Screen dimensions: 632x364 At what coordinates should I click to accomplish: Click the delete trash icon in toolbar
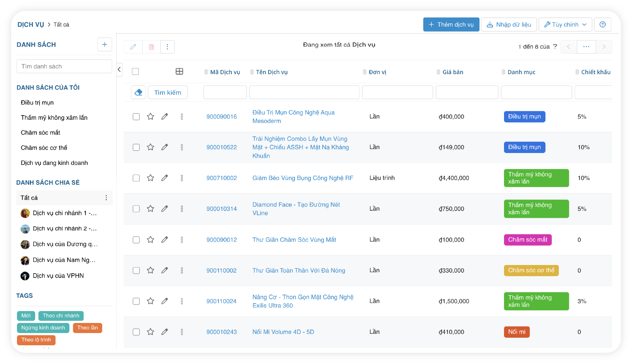(151, 47)
